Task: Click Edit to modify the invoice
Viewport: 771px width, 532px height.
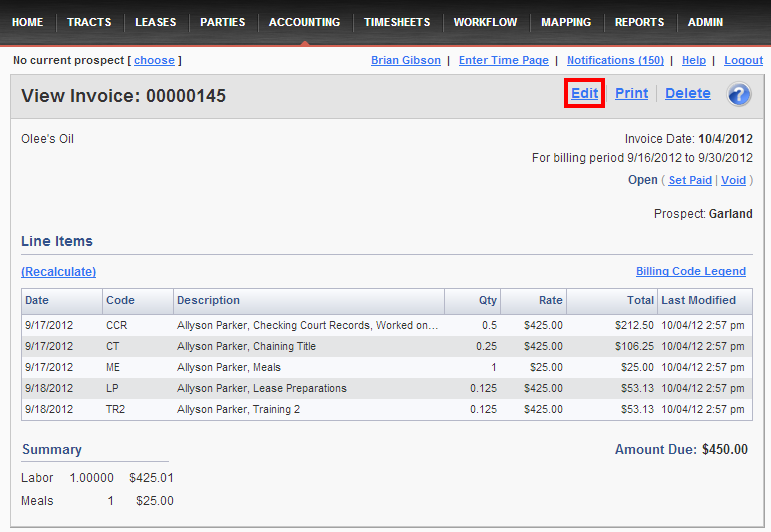Action: point(584,93)
